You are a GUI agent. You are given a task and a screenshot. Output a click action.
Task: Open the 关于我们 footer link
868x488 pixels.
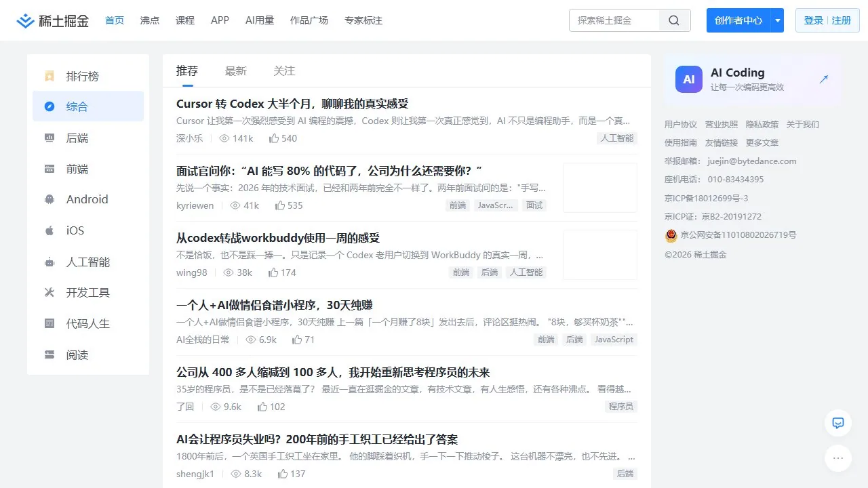(x=803, y=125)
